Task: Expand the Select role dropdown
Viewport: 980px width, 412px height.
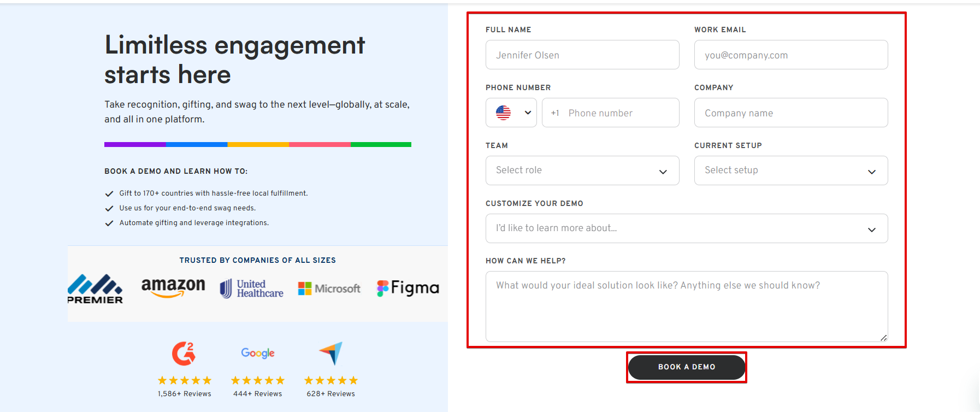Action: [582, 170]
